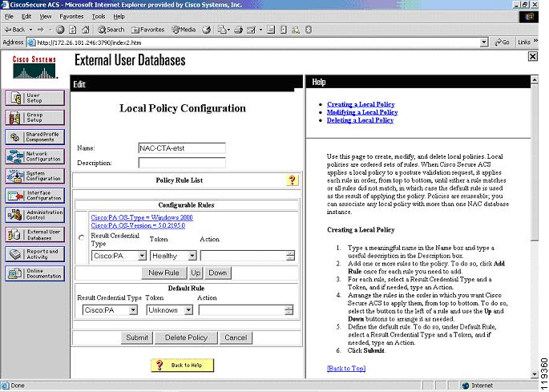Open the File menu
This screenshot has width=549, height=392.
coord(9,17)
